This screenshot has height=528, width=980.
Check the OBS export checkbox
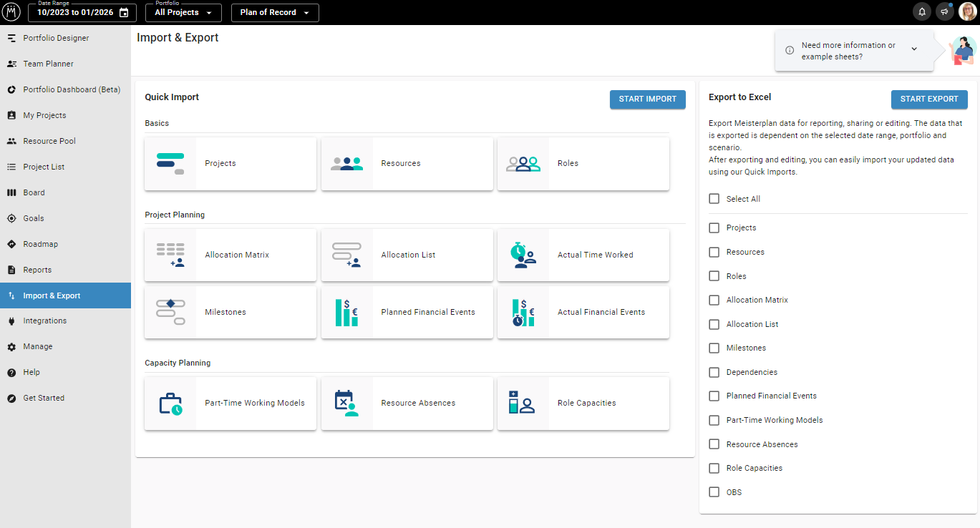714,492
